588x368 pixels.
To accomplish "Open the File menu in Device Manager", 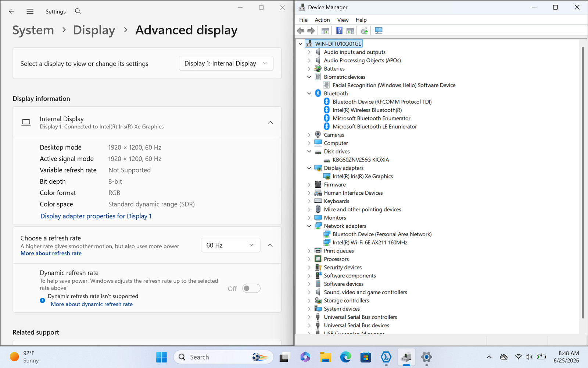I will (304, 20).
